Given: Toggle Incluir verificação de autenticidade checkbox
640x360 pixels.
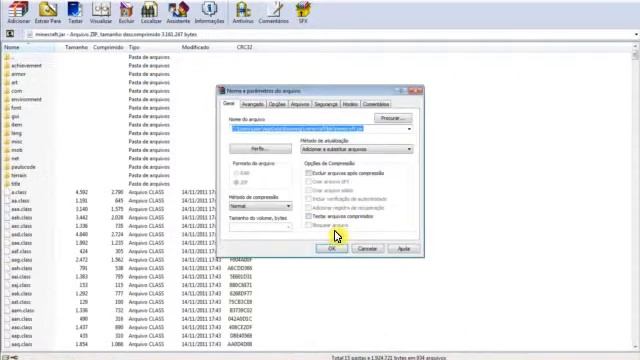Looking at the screenshot, I should pos(309,199).
